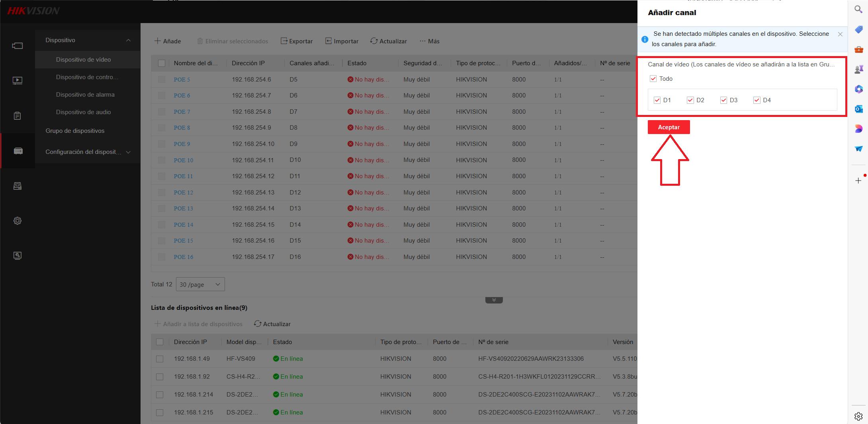This screenshot has height=424, width=868.
Task: Select Dispositivo de alarma menu item
Action: point(85,95)
